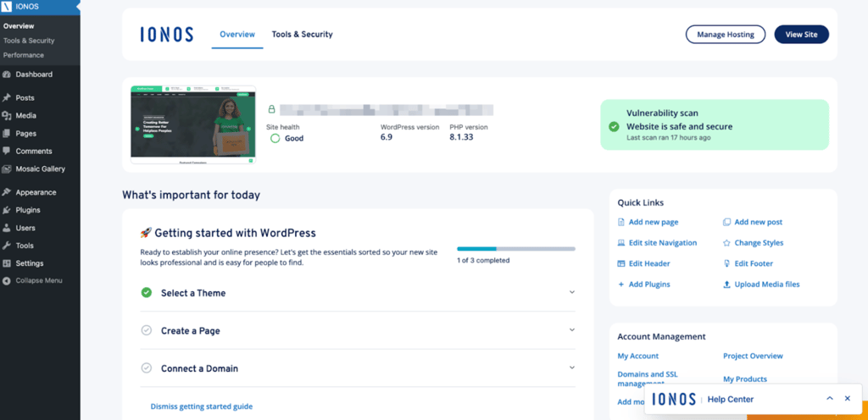Click the green check next to Select a Theme
This screenshot has height=420, width=868.
click(x=146, y=293)
